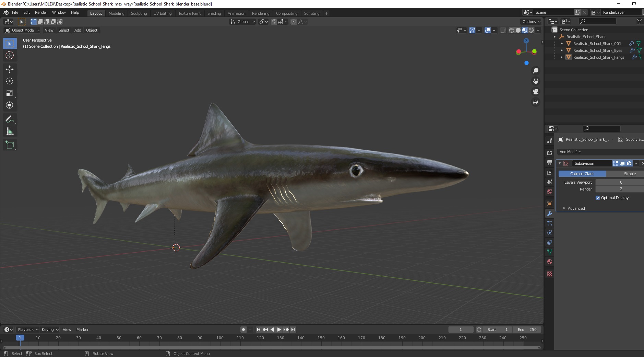644x357 pixels.
Task: Open the Material properties tab
Action: tap(550, 262)
